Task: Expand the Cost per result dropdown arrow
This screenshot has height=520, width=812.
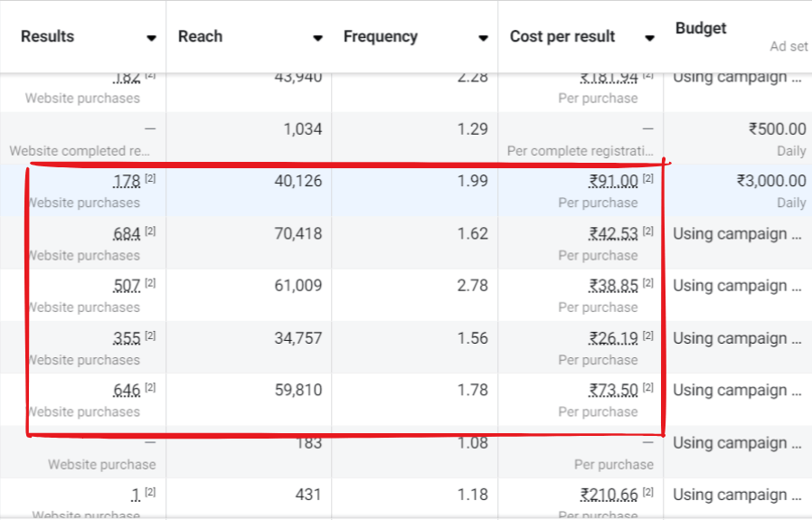Action: (x=649, y=38)
